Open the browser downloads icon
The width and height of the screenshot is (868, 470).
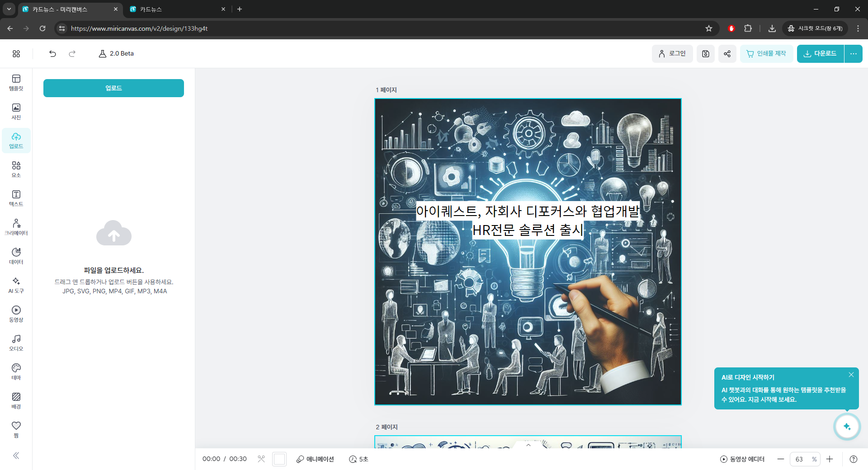pos(772,28)
